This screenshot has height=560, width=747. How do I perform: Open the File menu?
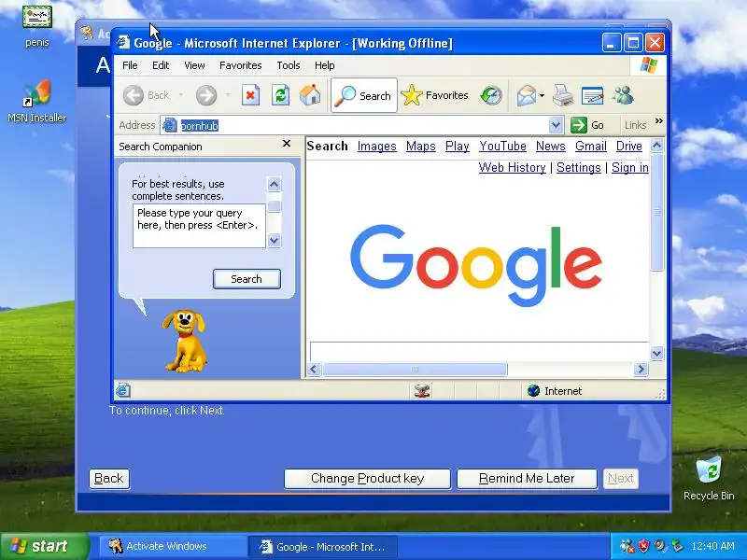130,65
